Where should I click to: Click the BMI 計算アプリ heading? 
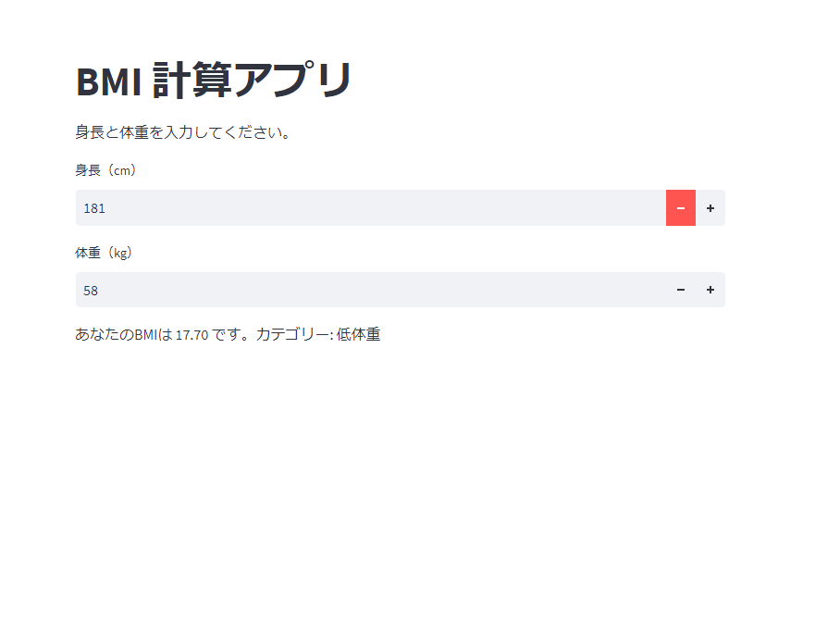(x=215, y=79)
